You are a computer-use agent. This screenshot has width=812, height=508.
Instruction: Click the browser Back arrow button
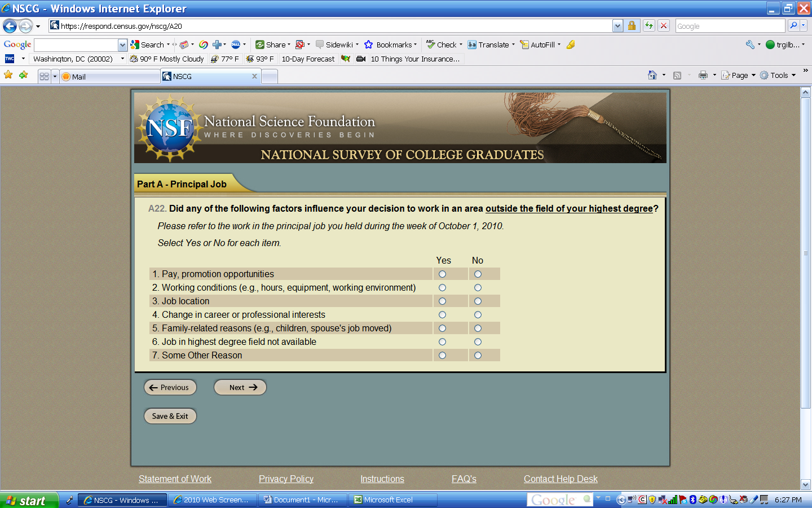[10, 26]
